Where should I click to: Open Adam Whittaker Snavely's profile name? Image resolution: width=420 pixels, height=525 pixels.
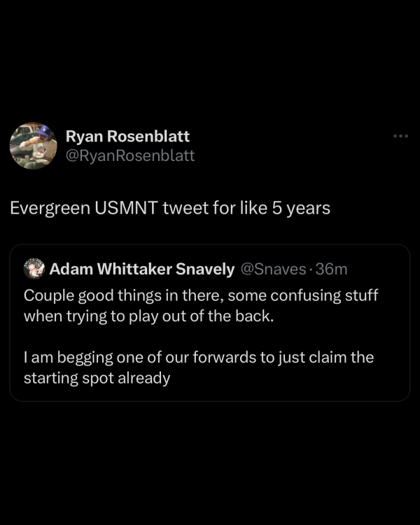pos(142,268)
